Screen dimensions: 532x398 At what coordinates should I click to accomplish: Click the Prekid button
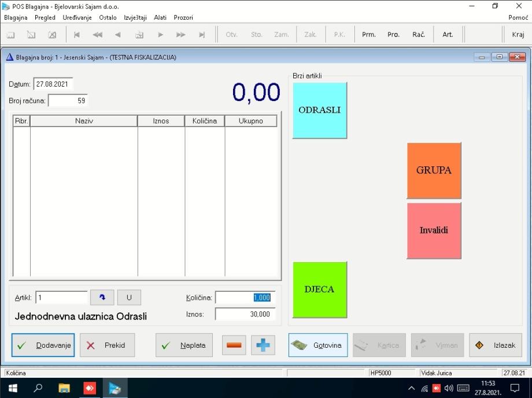coord(107,345)
